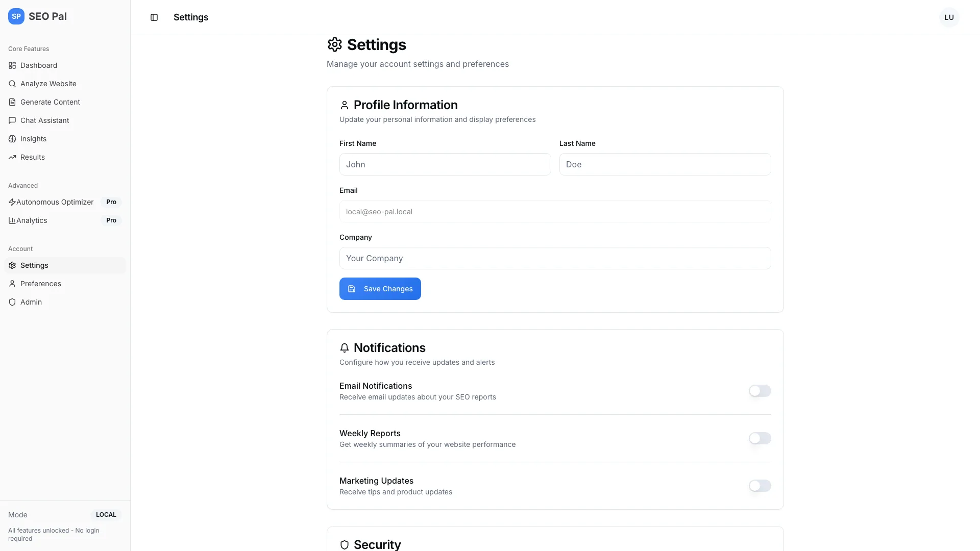Select the Dashboard grid icon
The width and height of the screenshot is (980, 551).
tap(12, 65)
